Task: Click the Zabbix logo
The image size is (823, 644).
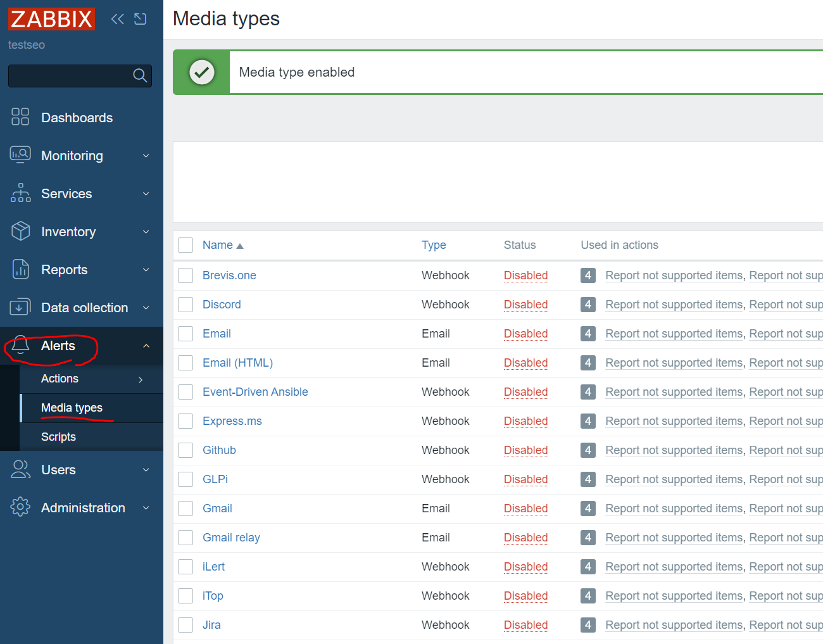Action: (51, 19)
